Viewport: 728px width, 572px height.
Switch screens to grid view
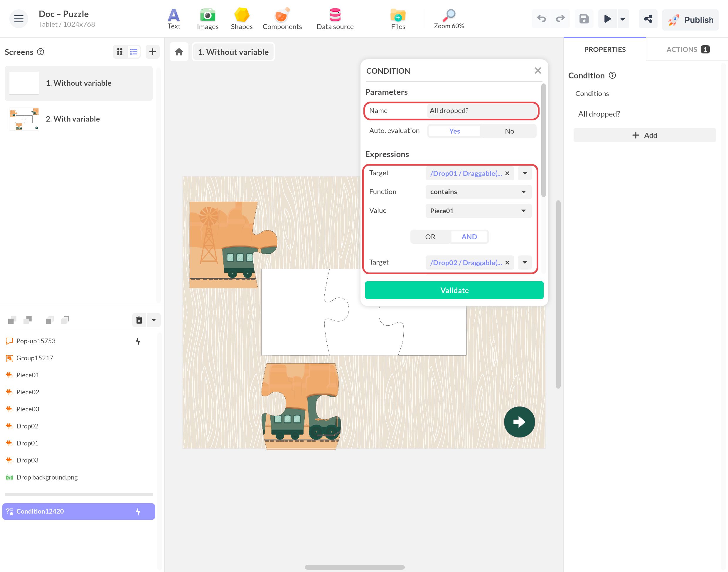[x=120, y=52]
